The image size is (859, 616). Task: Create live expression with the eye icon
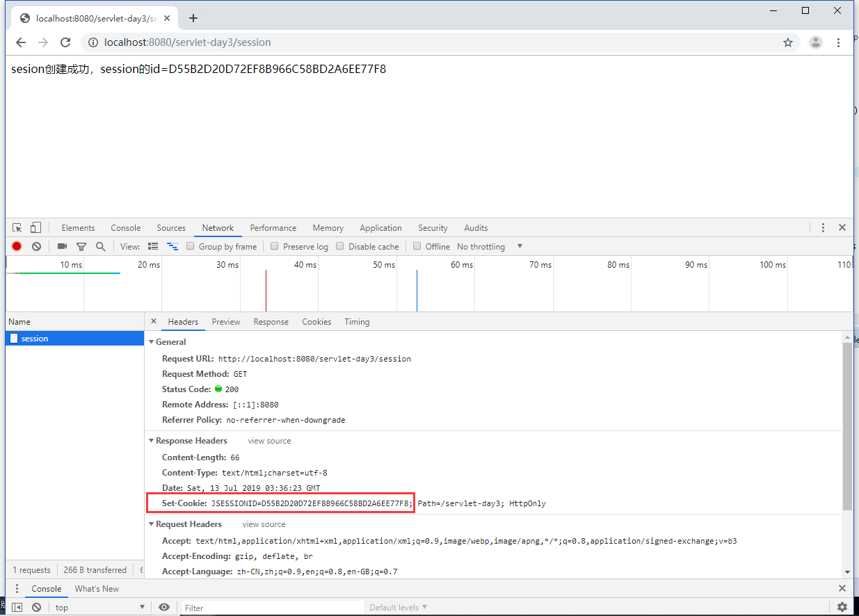point(164,607)
